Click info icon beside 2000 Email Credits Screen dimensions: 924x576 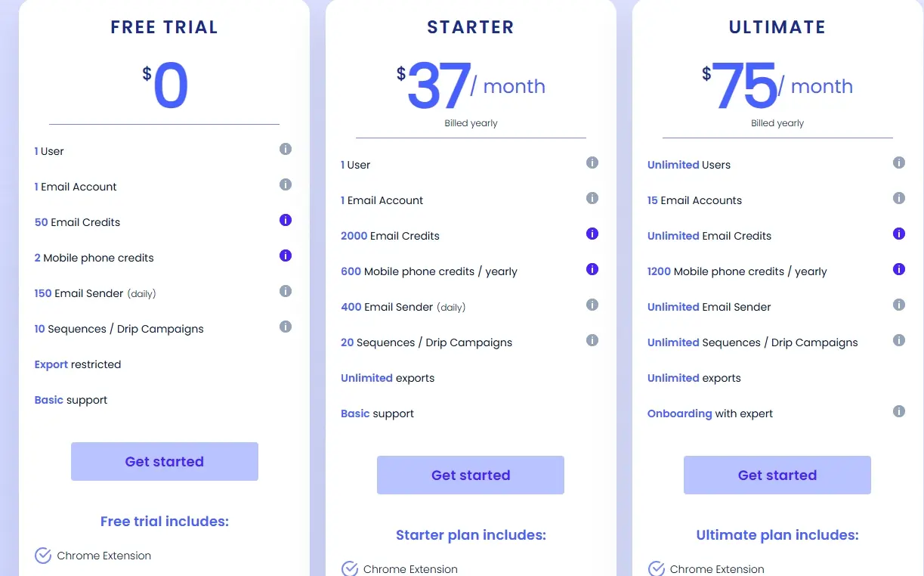point(592,234)
